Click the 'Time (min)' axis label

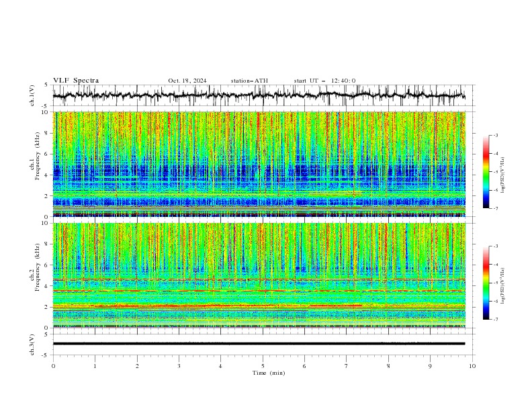(269, 373)
